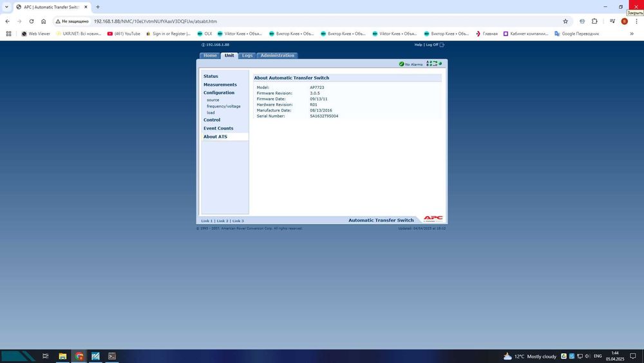The width and height of the screenshot is (644, 363).
Task: Click the Chrome taskbar icon
Action: click(x=79, y=356)
